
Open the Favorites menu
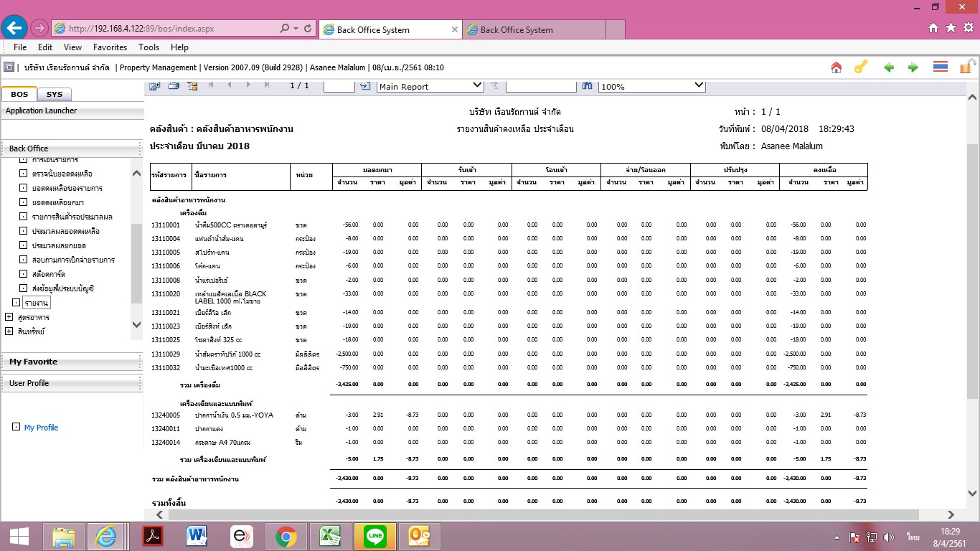[110, 47]
